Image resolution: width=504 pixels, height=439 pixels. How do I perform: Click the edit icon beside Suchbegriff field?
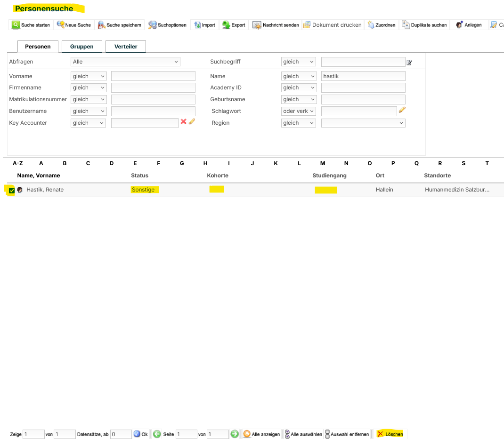click(409, 62)
